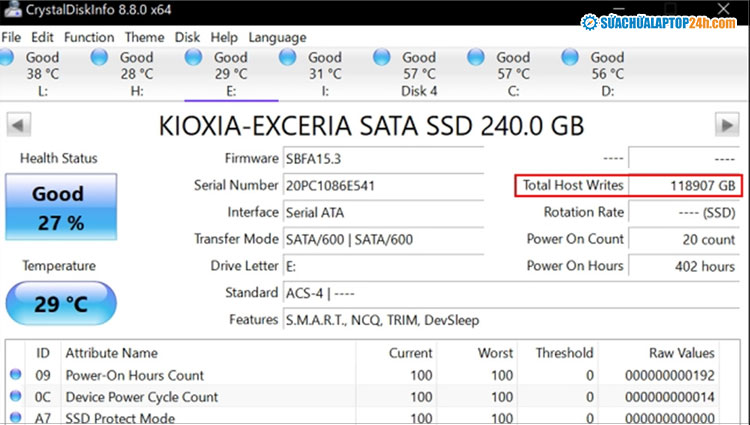Click the Health Status label
This screenshot has width=750, height=425.
58,158
